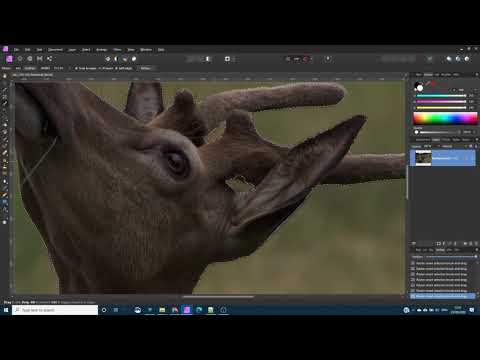Toggle the All layers checkbox

point(106,68)
